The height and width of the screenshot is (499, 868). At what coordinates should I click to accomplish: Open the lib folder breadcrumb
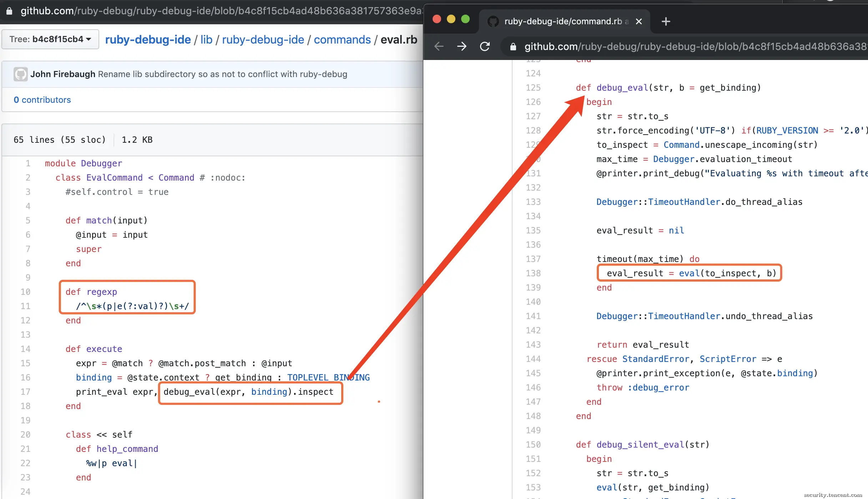[206, 40]
